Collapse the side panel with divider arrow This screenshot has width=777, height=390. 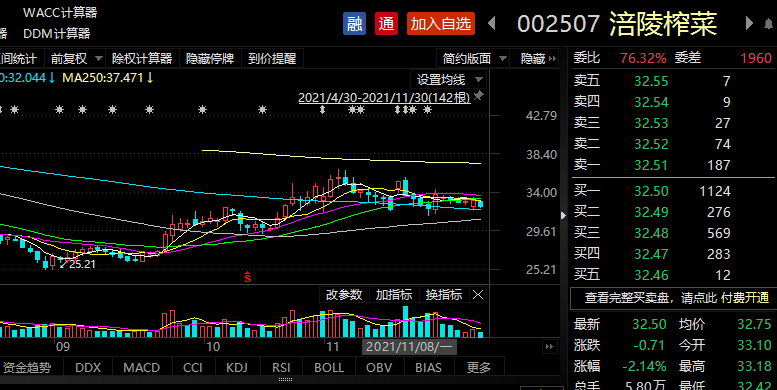click(563, 216)
